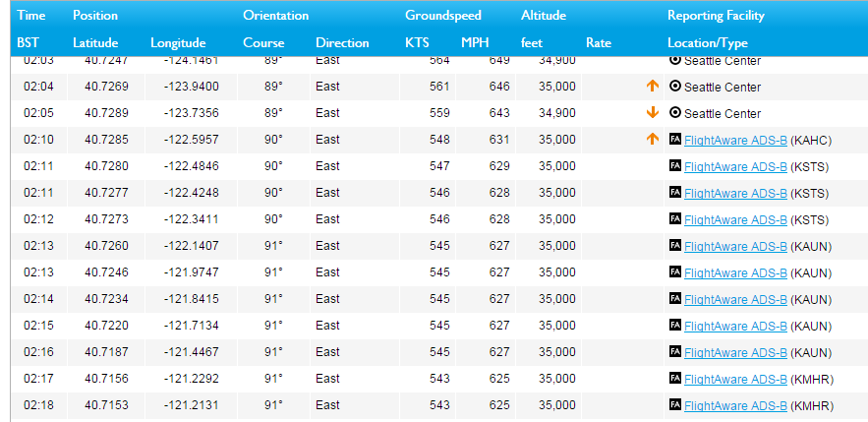Follow the FlightAware ADS-B link at 02:15
This screenshot has width=868, height=422.
pyautogui.click(x=735, y=326)
